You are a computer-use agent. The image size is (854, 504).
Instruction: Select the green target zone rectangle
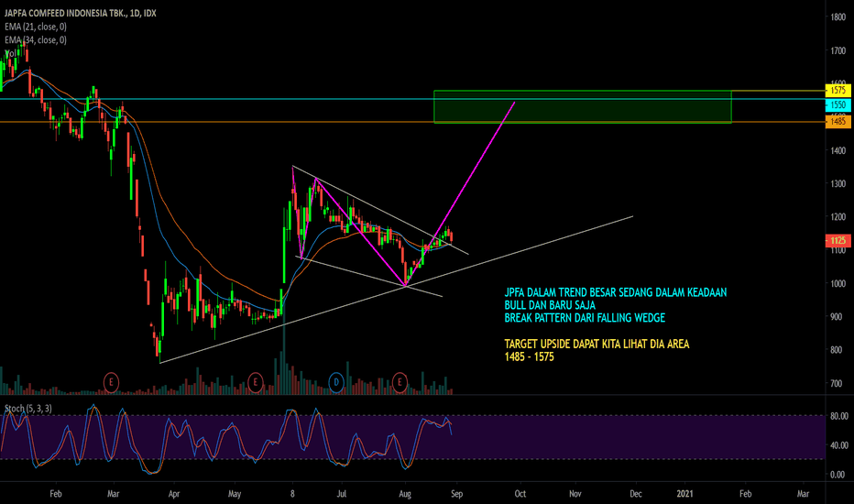(582, 107)
